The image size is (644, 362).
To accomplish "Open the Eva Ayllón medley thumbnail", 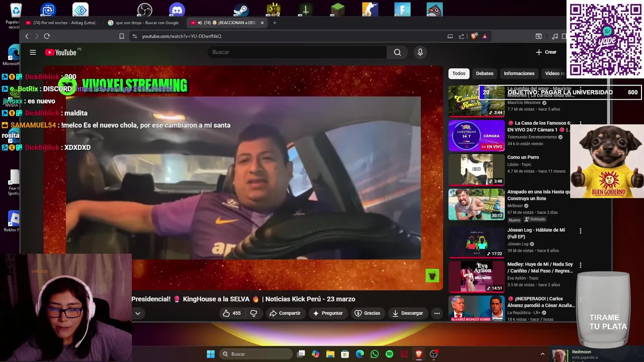I will (476, 277).
